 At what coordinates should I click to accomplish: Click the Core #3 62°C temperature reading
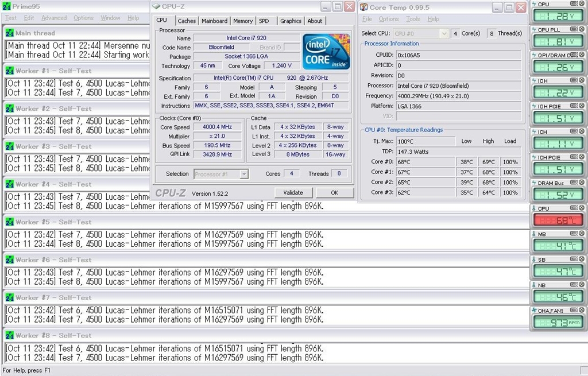[x=425, y=193]
